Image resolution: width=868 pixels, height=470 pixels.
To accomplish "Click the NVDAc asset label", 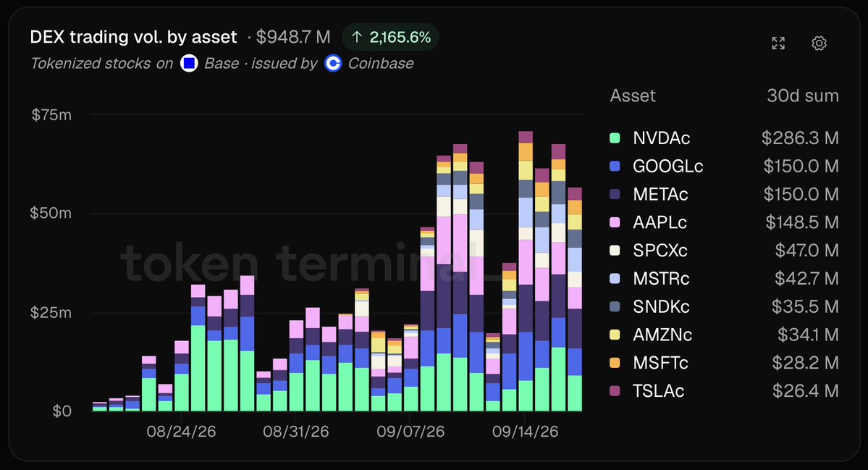I will pos(662,138).
